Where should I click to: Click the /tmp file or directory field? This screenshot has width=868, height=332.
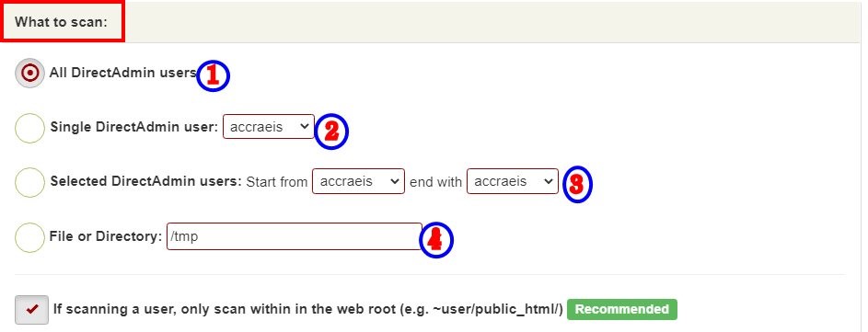tap(295, 236)
